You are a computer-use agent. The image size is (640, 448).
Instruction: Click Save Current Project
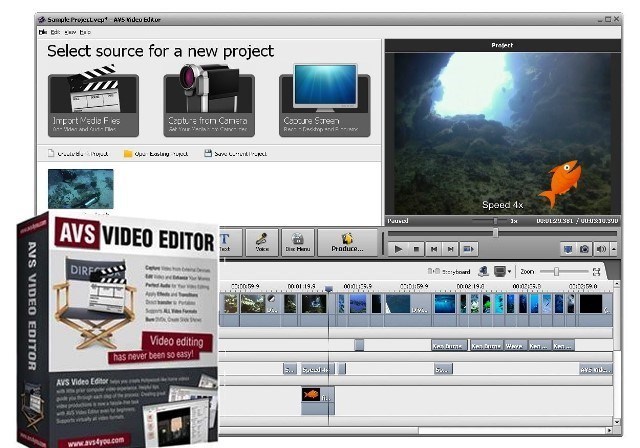click(x=236, y=154)
